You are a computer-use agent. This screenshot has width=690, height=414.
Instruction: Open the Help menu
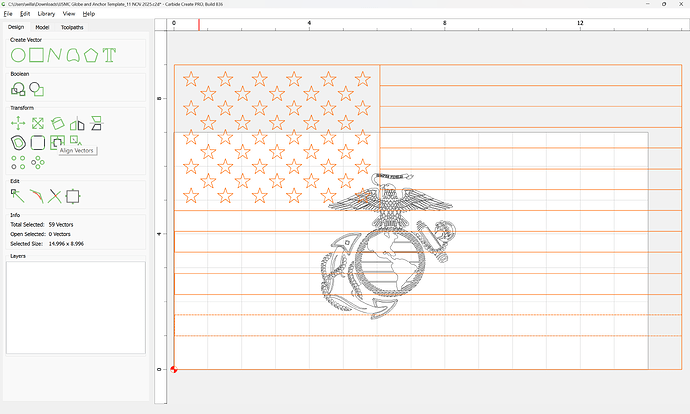coord(89,14)
